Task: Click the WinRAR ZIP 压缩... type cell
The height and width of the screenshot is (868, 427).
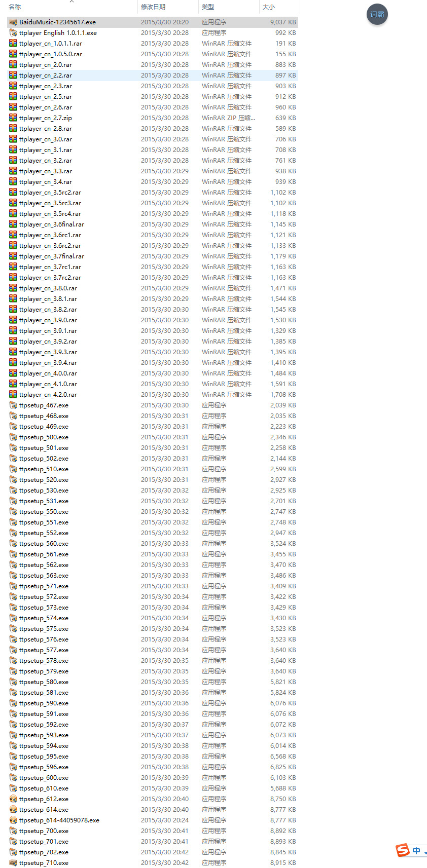Action: coord(228,118)
